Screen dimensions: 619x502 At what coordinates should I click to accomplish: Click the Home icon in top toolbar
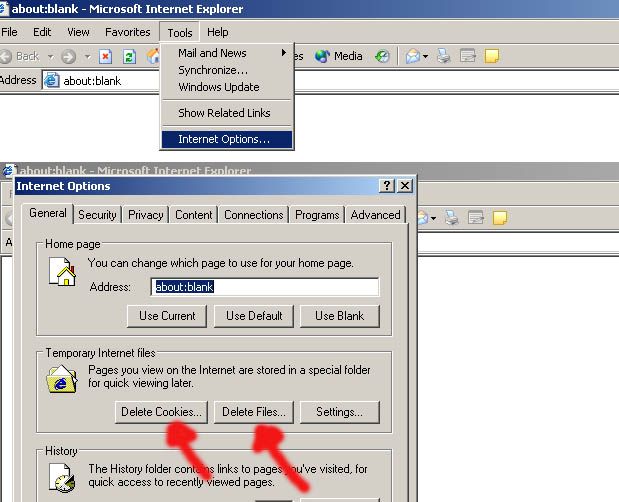[x=153, y=56]
